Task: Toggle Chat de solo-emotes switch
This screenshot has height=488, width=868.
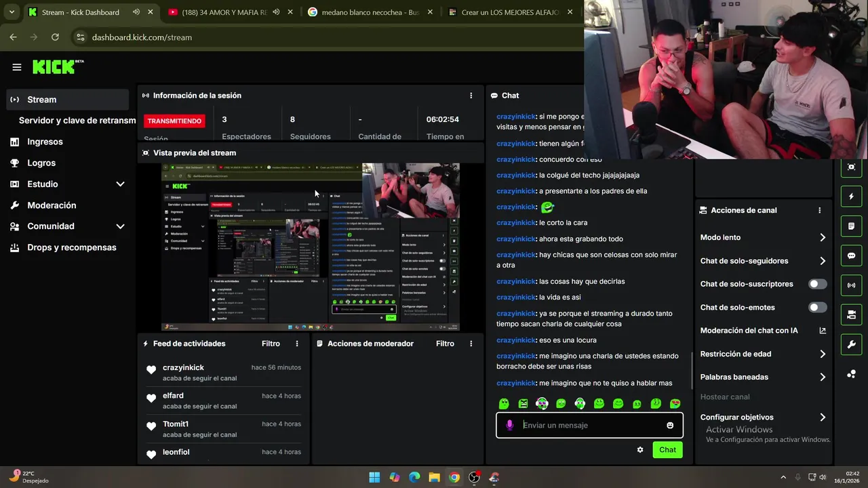Action: coord(818,308)
